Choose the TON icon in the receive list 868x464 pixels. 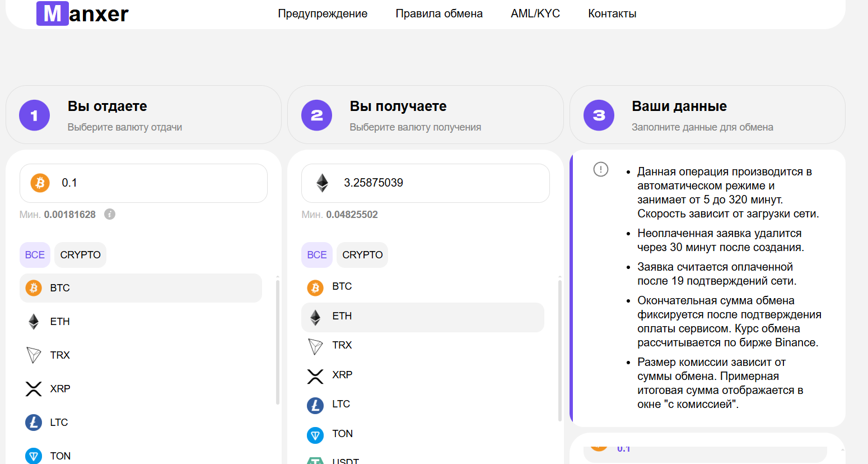(315, 435)
